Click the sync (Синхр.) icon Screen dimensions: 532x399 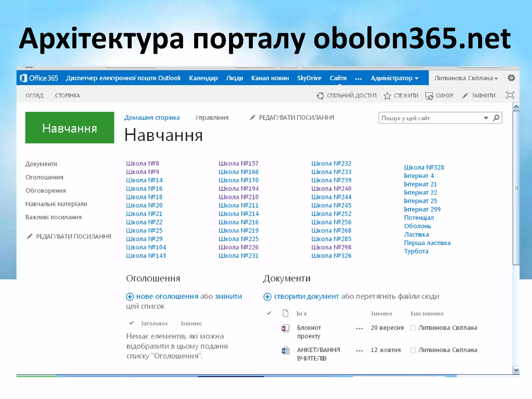429,96
